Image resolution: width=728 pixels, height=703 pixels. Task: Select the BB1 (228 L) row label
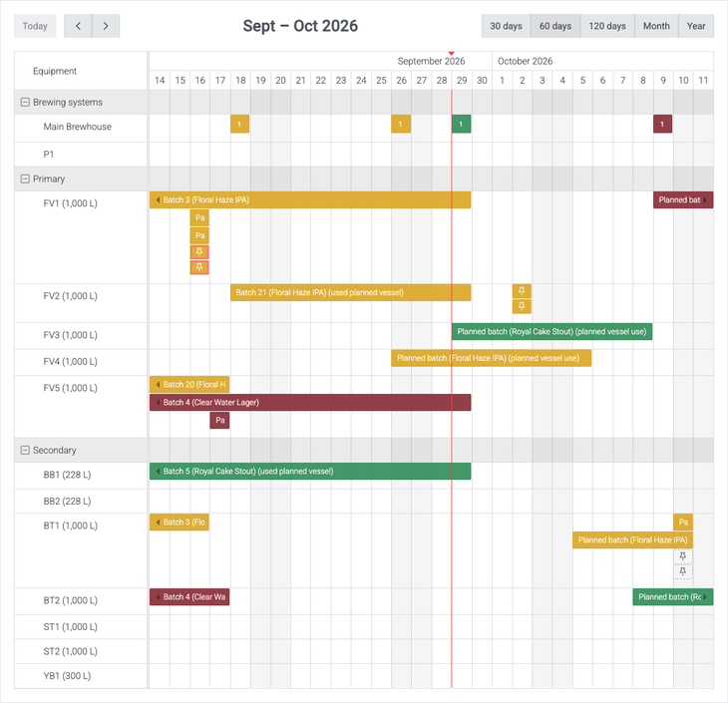point(68,475)
